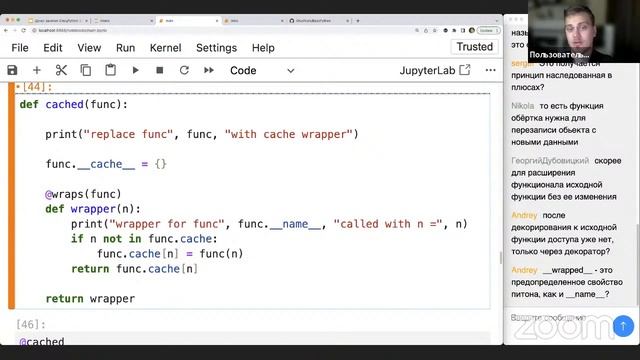Image resolution: width=640 pixels, height=360 pixels.
Task: Insert a new cell with the plus icon
Action: pyautogui.click(x=37, y=70)
